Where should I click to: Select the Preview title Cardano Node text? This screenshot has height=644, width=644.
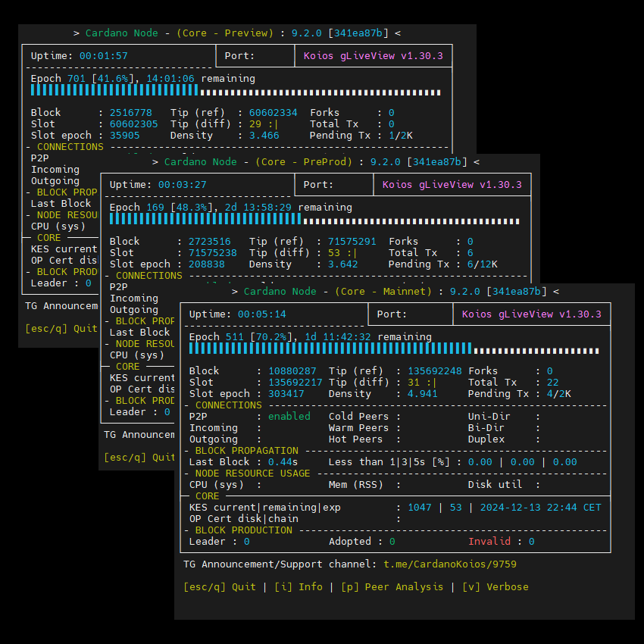(x=121, y=33)
